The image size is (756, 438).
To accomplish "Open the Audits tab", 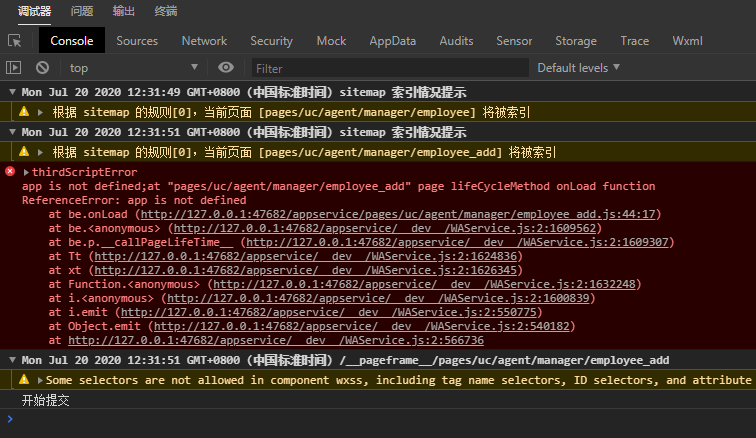I will pyautogui.click(x=456, y=41).
